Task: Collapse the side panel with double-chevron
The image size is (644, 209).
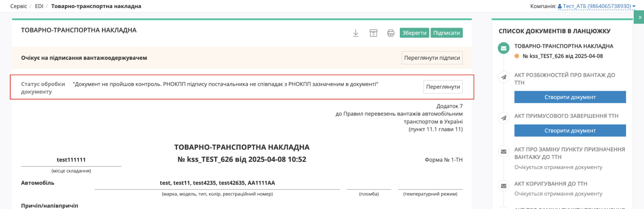Action: point(640,17)
